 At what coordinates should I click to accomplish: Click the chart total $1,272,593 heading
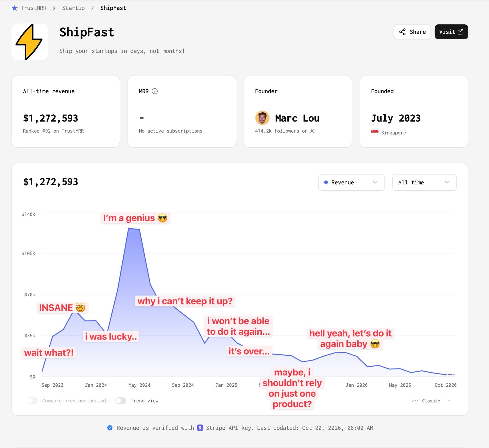tap(50, 182)
